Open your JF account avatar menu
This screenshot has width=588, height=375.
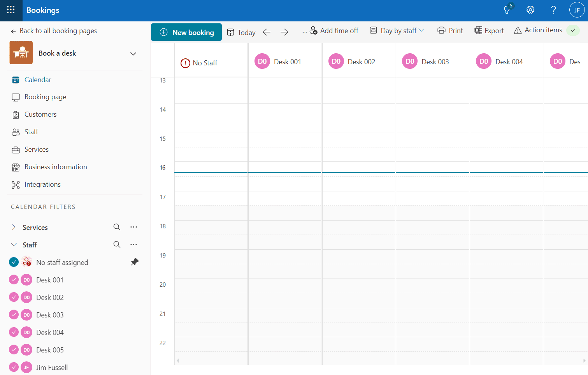point(577,10)
